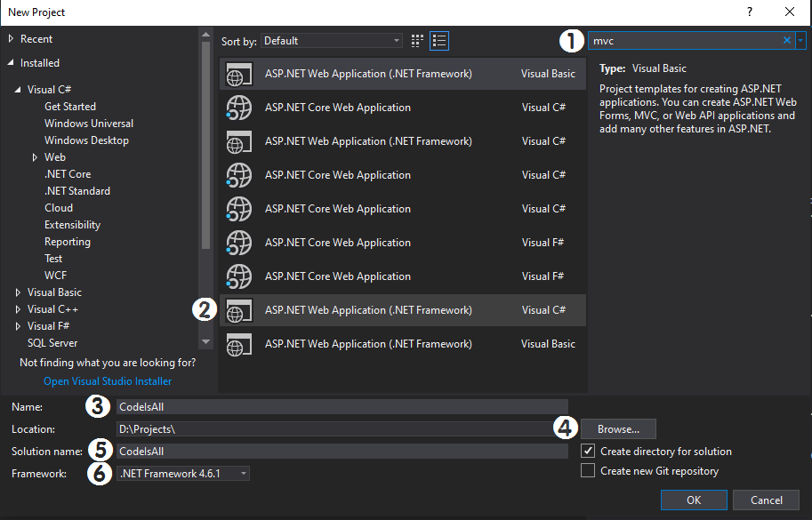Click the Open Visual Studio Installer link
The image size is (812, 520).
click(x=108, y=381)
